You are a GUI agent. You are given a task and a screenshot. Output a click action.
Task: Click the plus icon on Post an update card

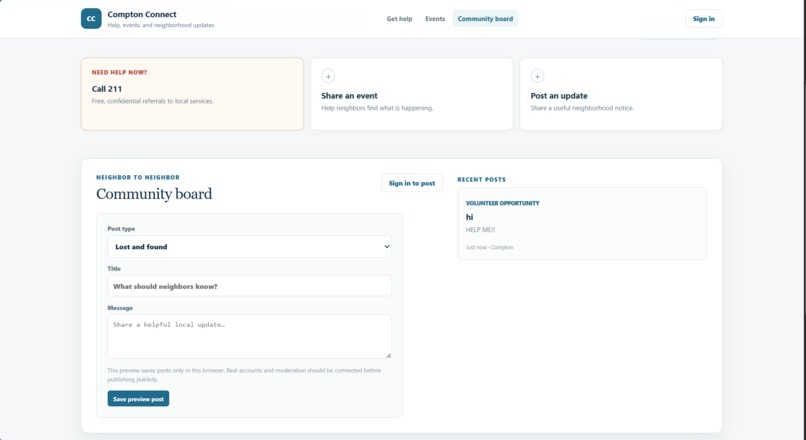pyautogui.click(x=537, y=76)
